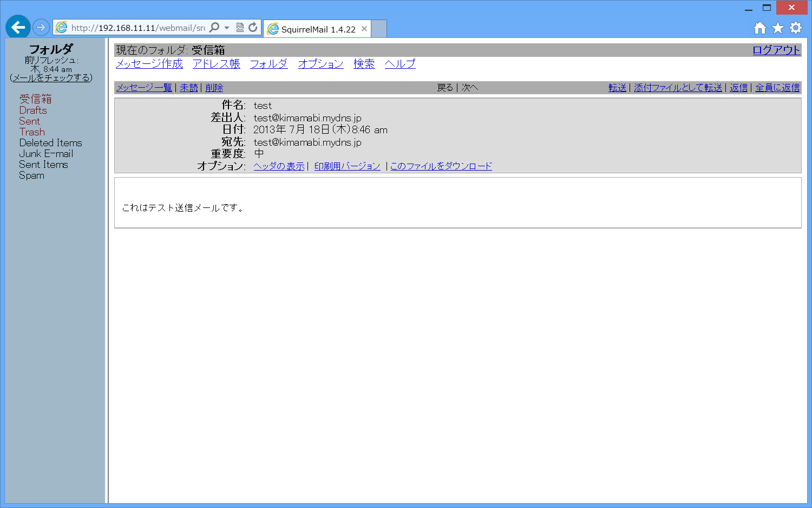Open the browser home page icon
The height and width of the screenshot is (508, 812).
[760, 28]
